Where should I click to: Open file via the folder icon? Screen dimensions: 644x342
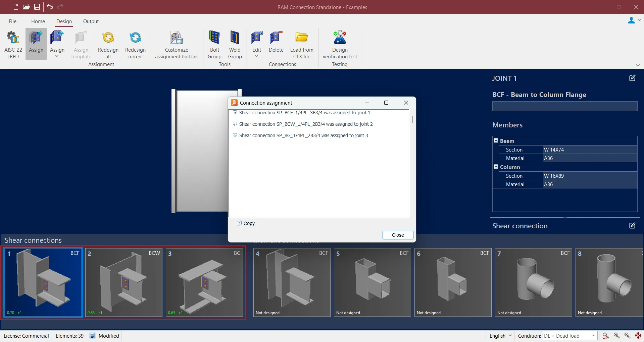27,7
